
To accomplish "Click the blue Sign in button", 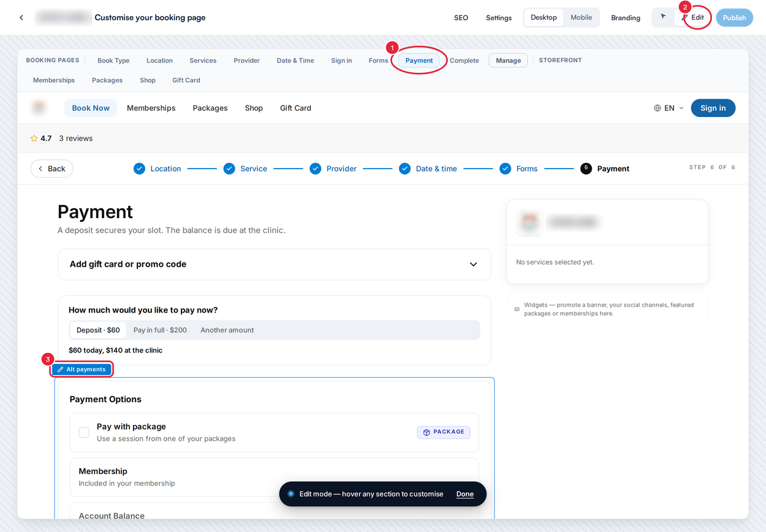I will 713,108.
